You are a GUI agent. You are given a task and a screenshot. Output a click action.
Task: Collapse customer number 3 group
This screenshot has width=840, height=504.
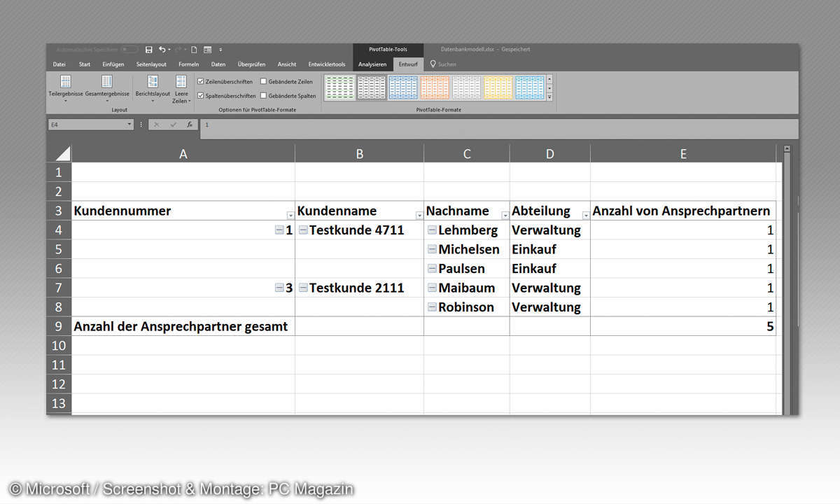(279, 288)
